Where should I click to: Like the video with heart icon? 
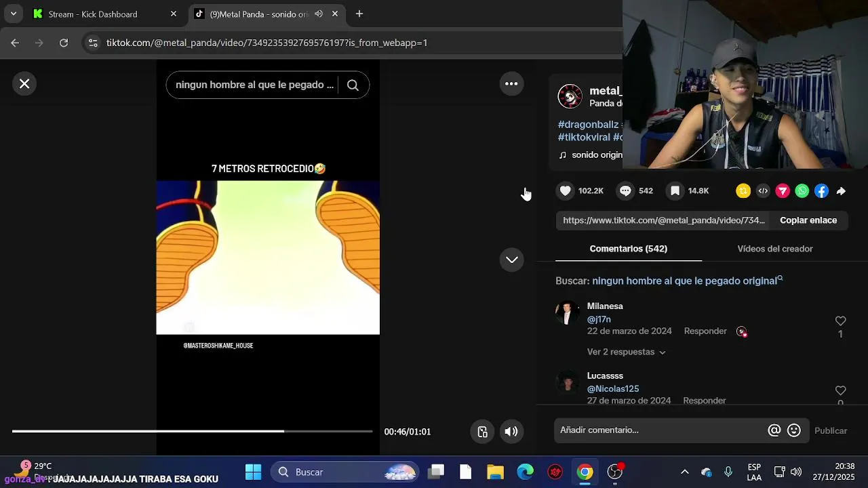566,191
